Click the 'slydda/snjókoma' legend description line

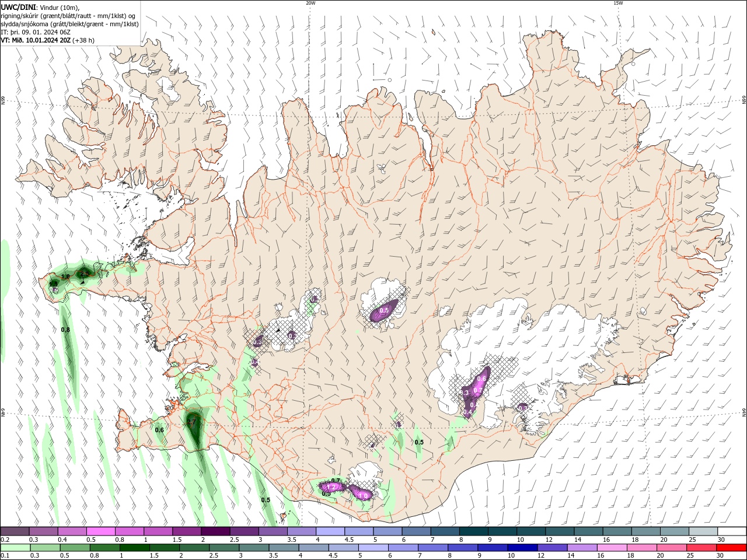(x=69, y=24)
